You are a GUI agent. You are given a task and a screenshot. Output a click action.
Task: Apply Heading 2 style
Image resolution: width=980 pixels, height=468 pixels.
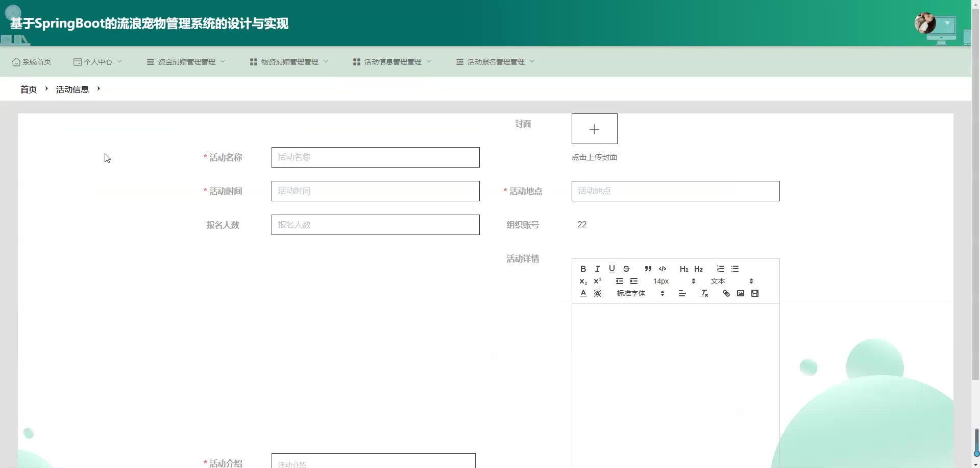tap(699, 269)
